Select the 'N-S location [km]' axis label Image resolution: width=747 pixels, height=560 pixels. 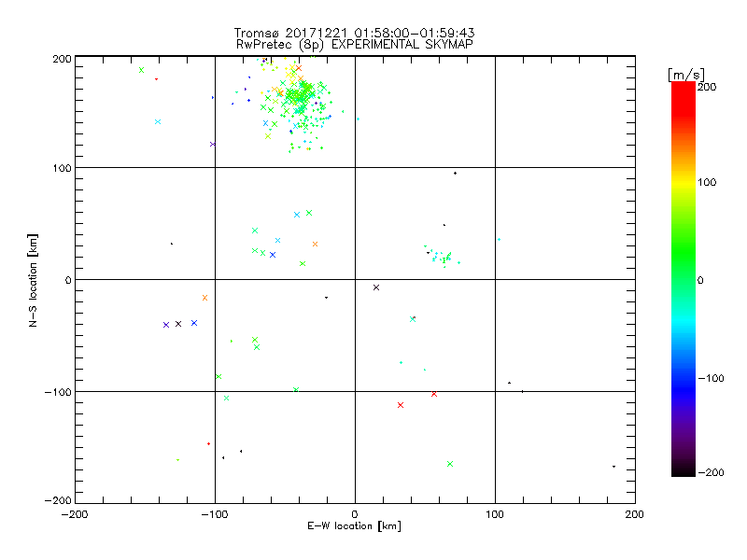pyautogui.click(x=33, y=280)
